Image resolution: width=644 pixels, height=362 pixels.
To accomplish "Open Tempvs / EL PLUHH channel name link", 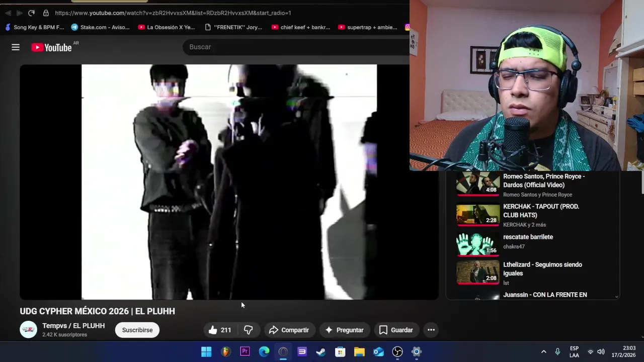I will click(73, 326).
